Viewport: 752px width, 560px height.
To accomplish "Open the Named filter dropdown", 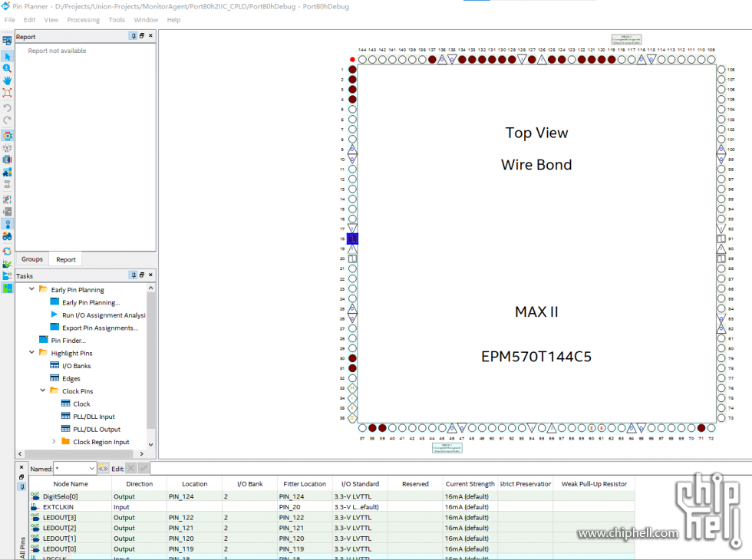I will pyautogui.click(x=91, y=469).
